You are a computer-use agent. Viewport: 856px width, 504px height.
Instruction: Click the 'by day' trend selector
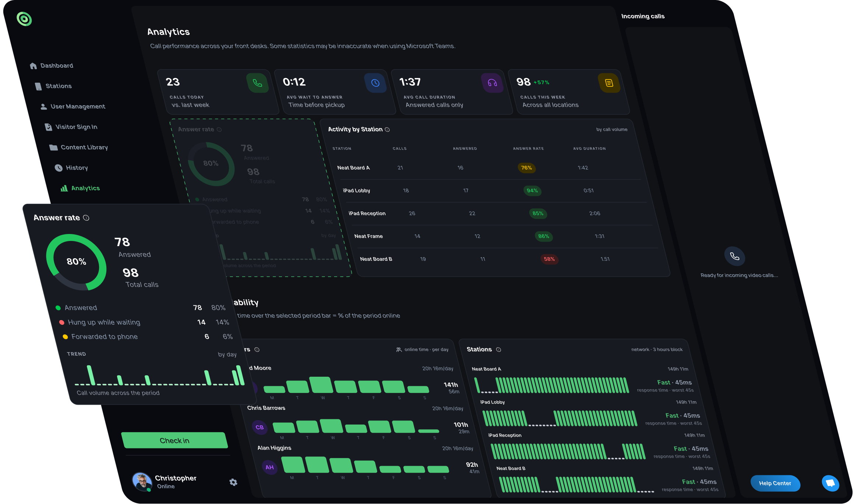pyautogui.click(x=227, y=354)
